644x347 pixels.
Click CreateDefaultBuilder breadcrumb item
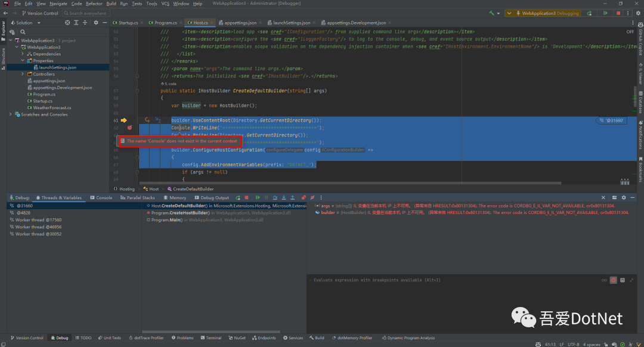(191, 189)
